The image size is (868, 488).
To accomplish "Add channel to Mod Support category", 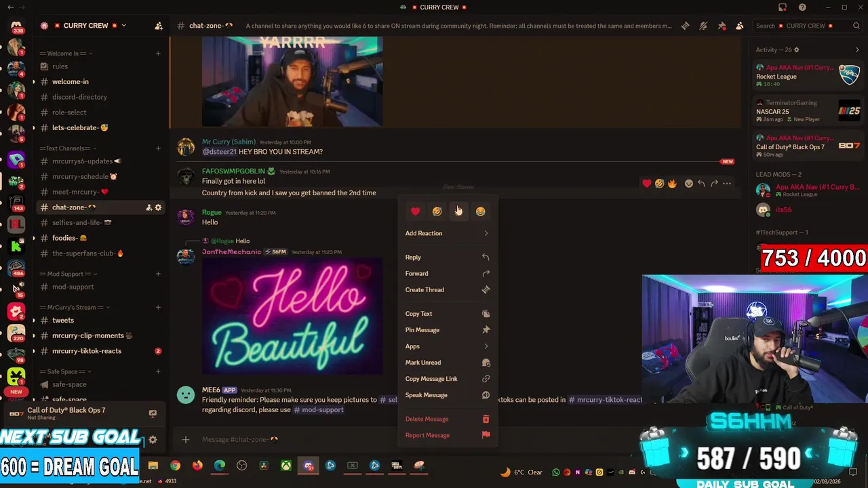I will (x=158, y=274).
